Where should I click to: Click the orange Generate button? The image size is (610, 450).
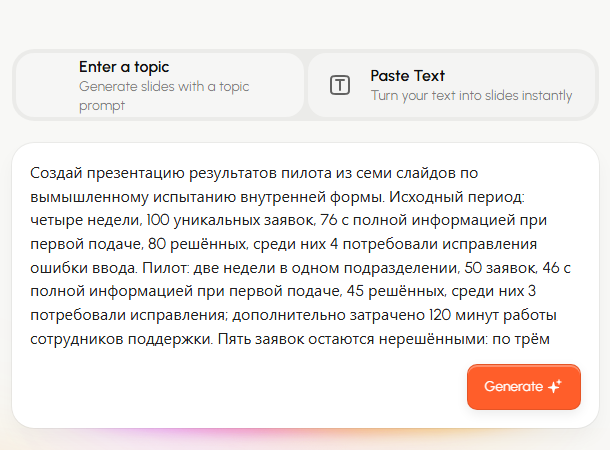tap(524, 387)
